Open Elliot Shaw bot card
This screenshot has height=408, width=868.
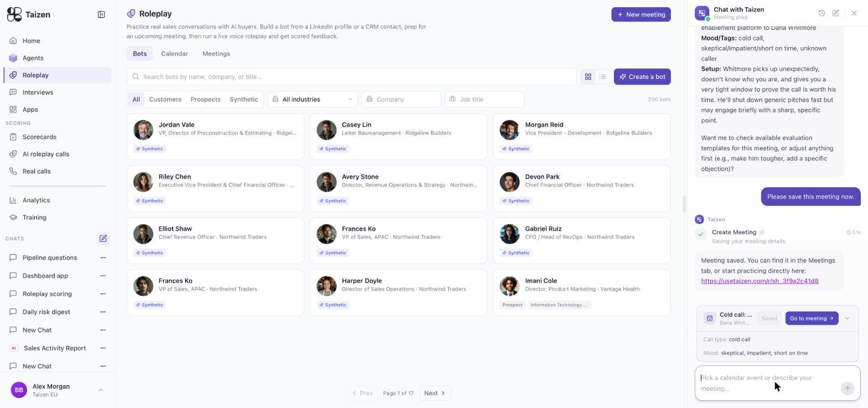(215, 241)
